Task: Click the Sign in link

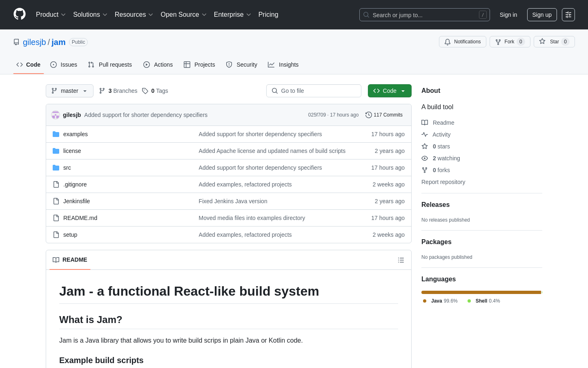Action: 508,15
